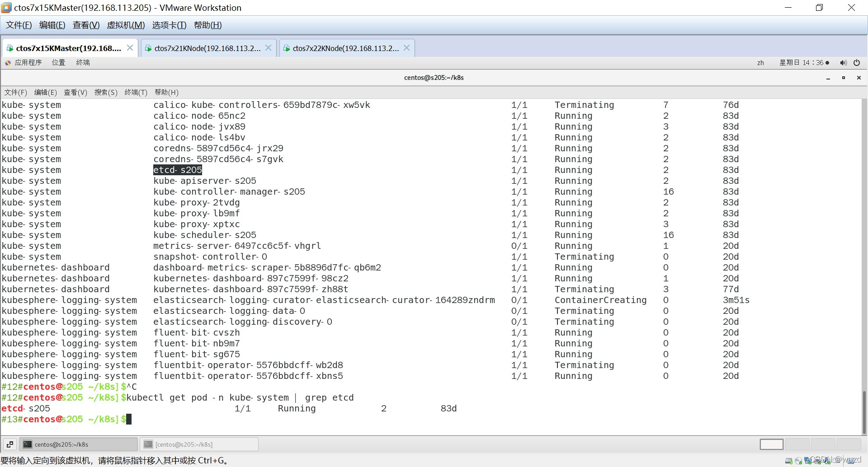This screenshot has height=467, width=868.
Task: Click the terminal vertical scrollbar thumb
Action: pyautogui.click(x=864, y=412)
